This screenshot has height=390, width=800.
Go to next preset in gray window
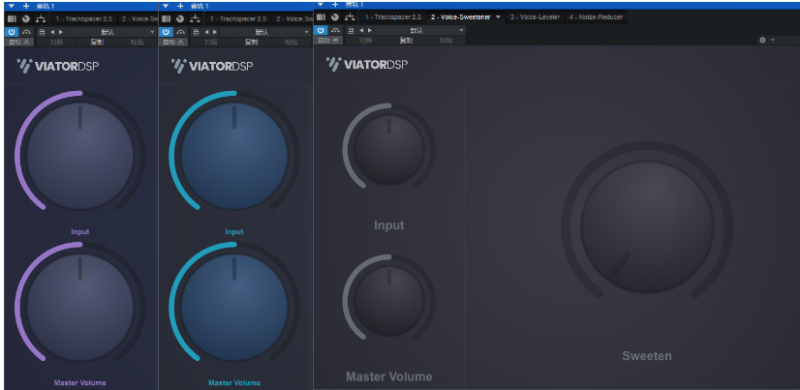coord(370,31)
